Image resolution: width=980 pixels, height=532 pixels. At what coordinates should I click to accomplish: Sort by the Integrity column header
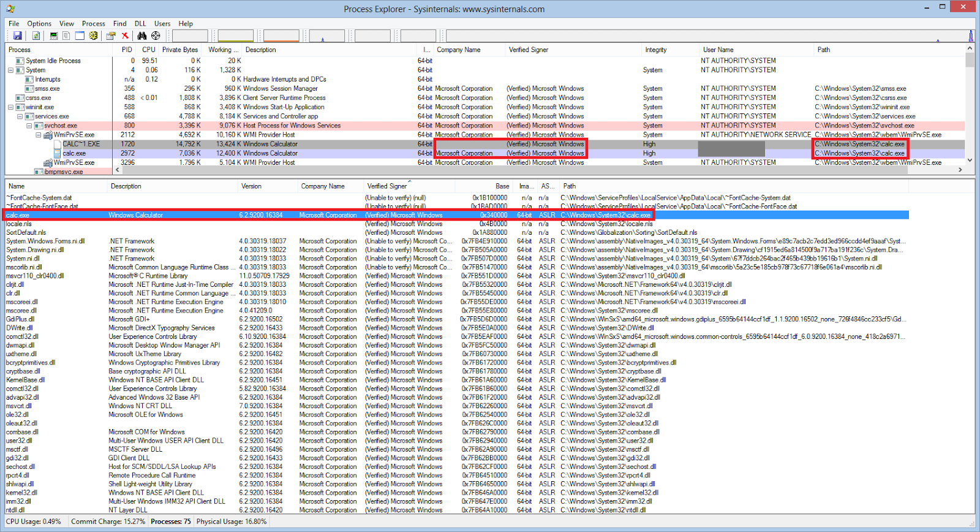[x=669, y=50]
